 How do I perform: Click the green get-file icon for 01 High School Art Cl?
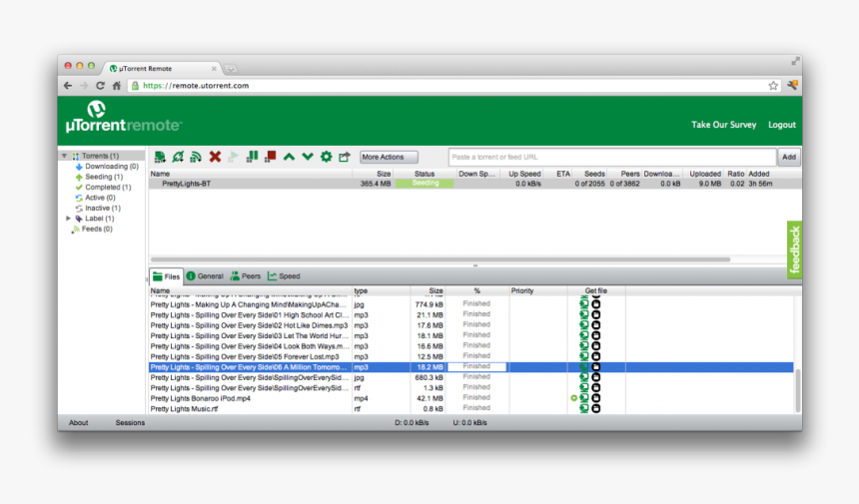tap(584, 314)
